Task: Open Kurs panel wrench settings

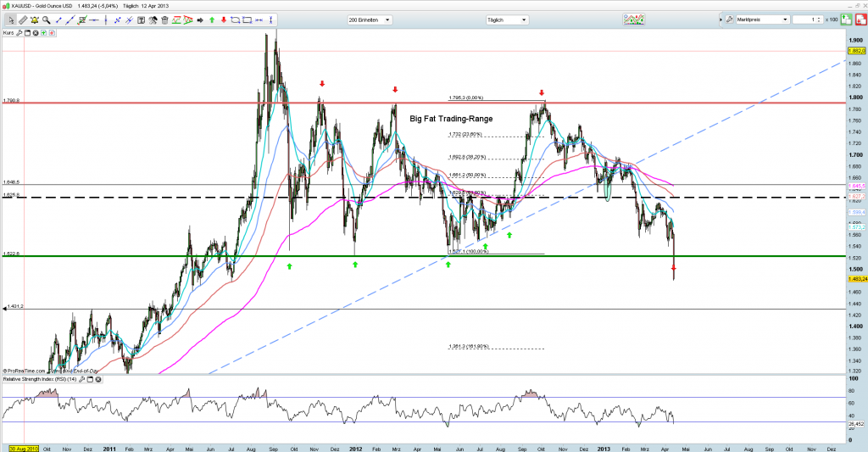Action: point(19,33)
